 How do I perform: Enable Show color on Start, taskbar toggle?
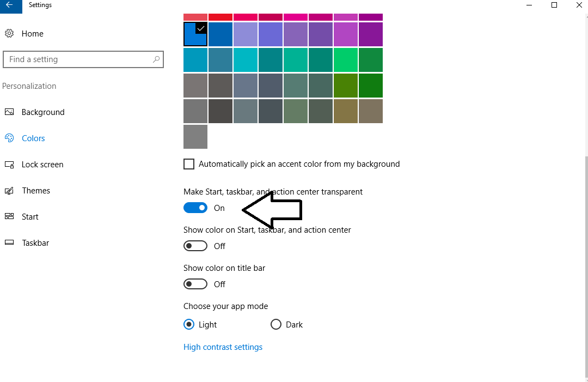195,246
